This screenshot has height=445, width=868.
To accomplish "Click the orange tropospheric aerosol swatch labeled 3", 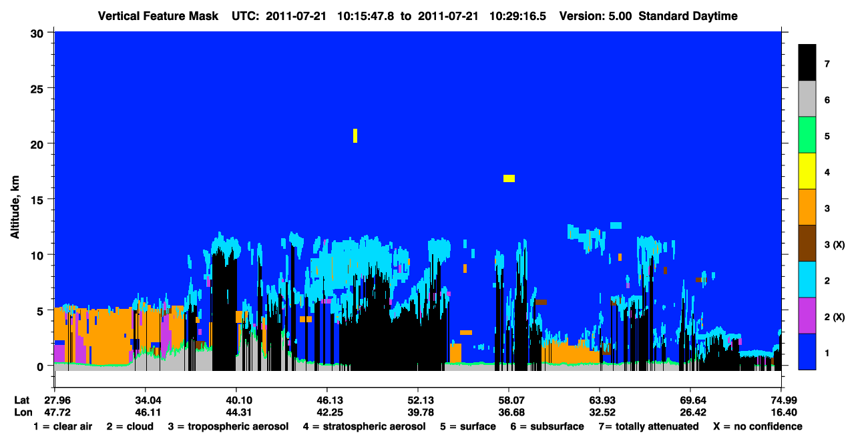I will [807, 207].
